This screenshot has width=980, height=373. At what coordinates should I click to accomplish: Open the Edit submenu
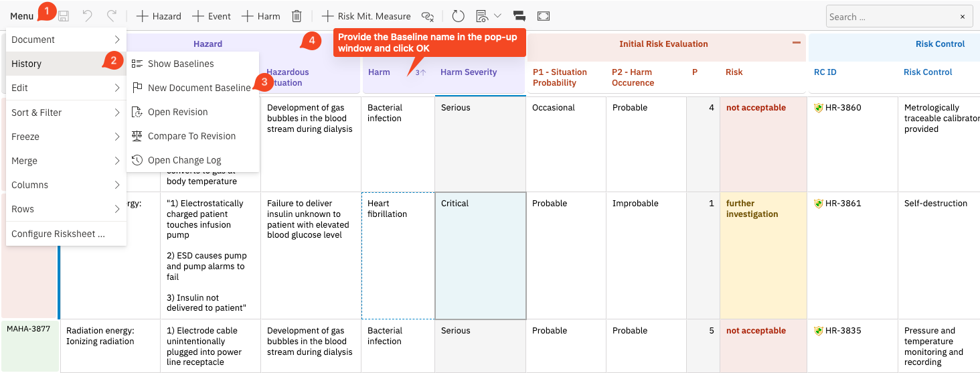[66, 88]
